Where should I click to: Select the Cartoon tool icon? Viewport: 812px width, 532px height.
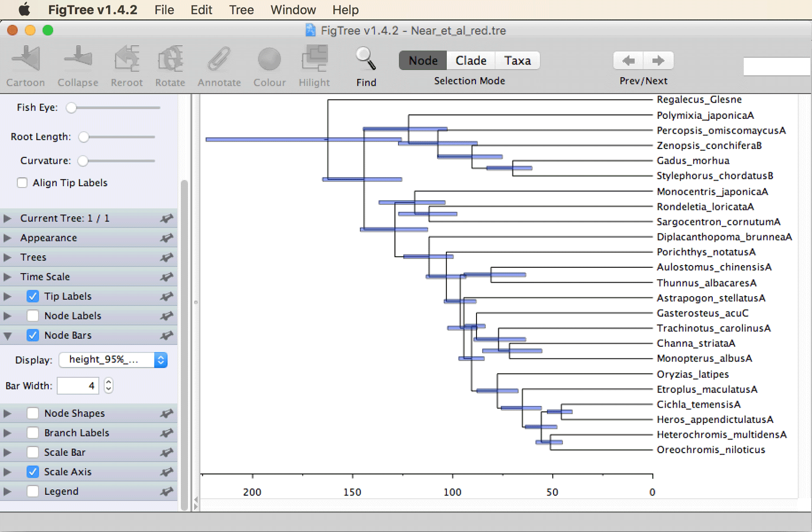pos(26,59)
